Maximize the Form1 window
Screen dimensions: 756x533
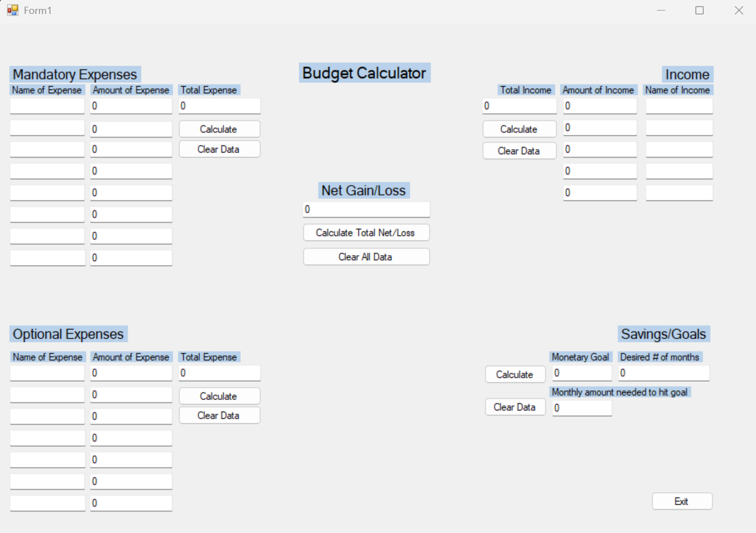(700, 10)
